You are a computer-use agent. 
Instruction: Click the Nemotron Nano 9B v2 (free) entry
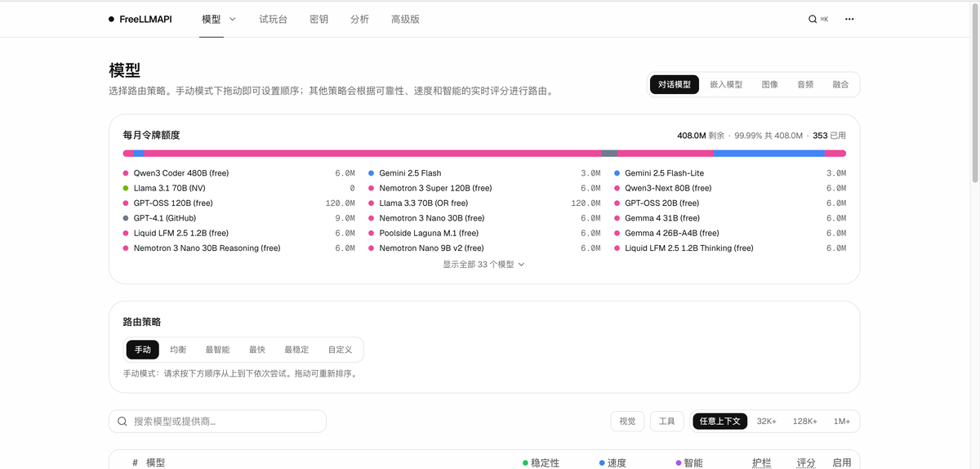(484, 248)
